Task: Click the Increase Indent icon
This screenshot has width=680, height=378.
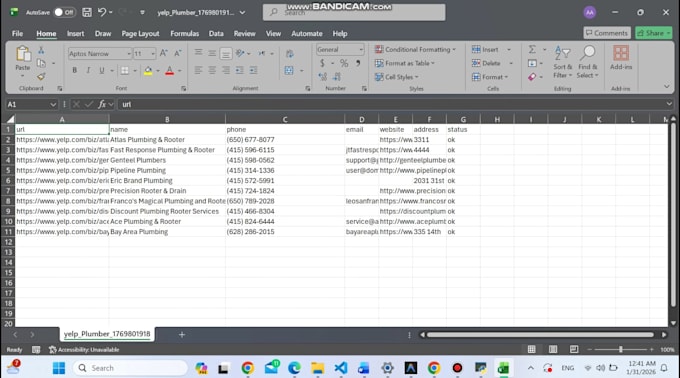Action: (x=254, y=70)
